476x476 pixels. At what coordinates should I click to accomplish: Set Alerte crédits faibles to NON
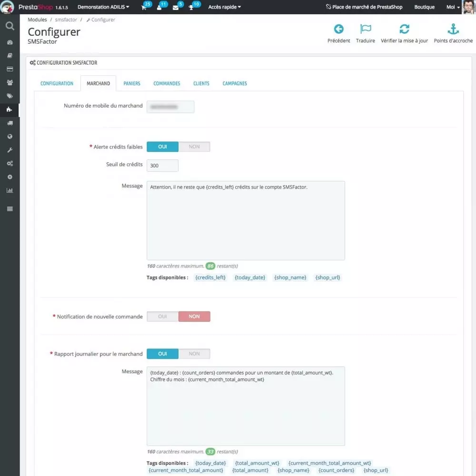(x=194, y=147)
